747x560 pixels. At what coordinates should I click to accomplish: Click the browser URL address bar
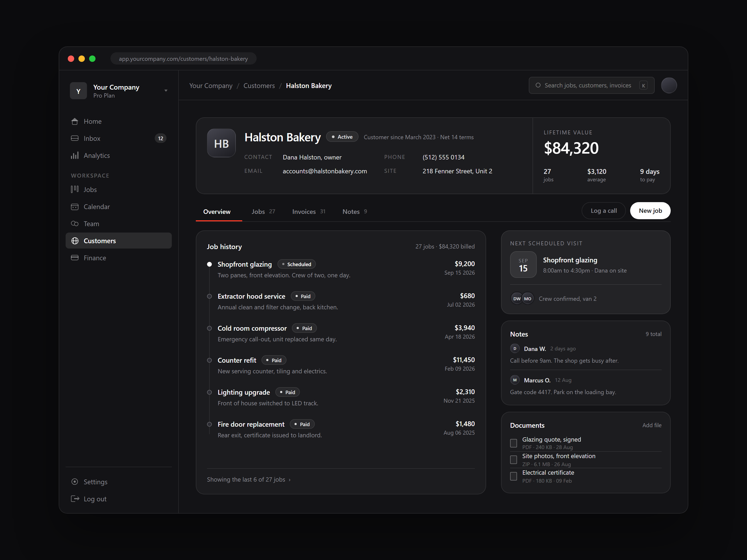point(183,59)
